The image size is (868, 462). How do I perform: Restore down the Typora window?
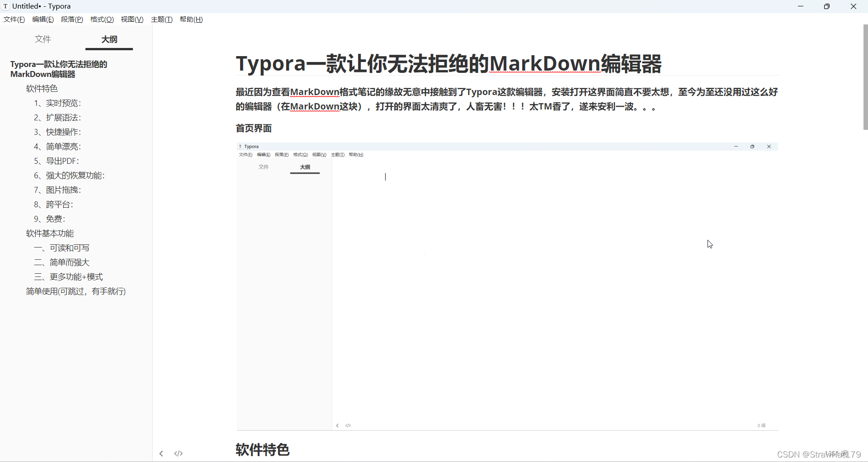click(x=827, y=6)
